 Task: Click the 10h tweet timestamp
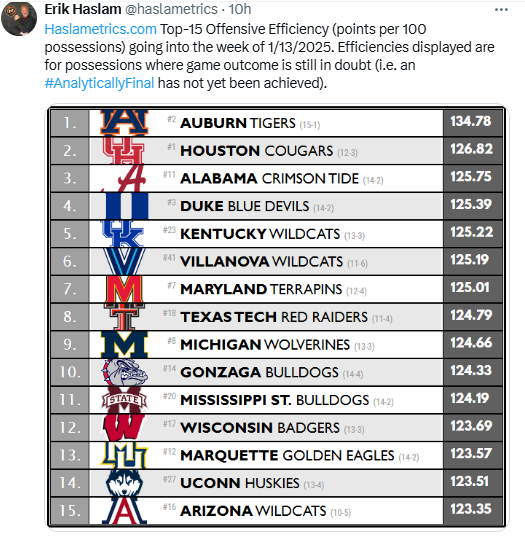pyautogui.click(x=240, y=9)
